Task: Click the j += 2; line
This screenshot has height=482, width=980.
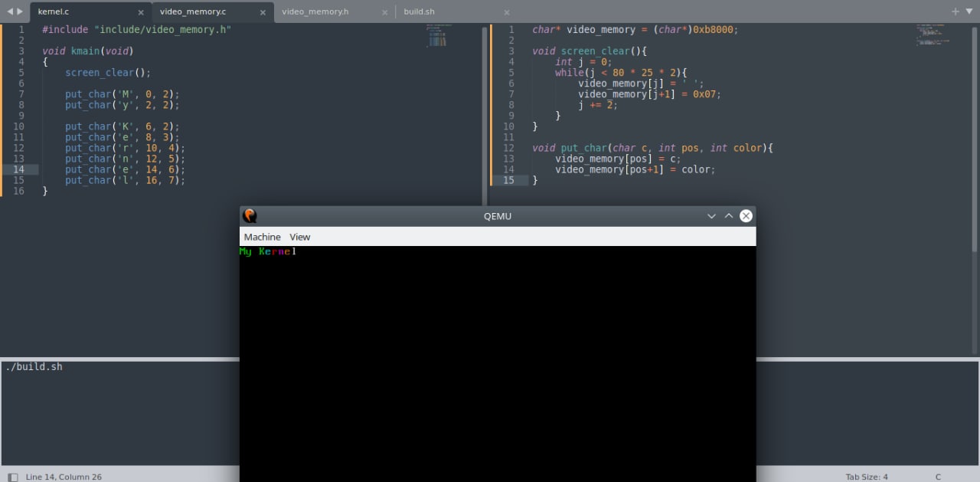Action: click(x=598, y=104)
